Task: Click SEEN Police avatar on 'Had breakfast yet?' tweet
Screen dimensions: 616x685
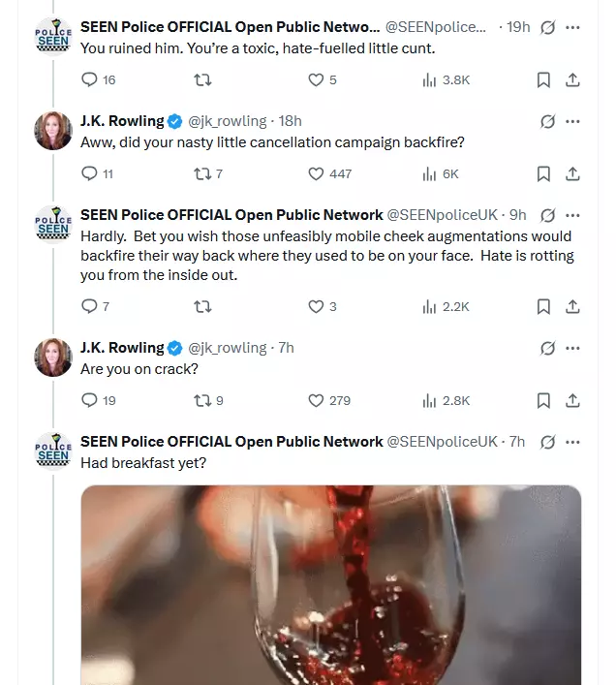Action: (53, 451)
